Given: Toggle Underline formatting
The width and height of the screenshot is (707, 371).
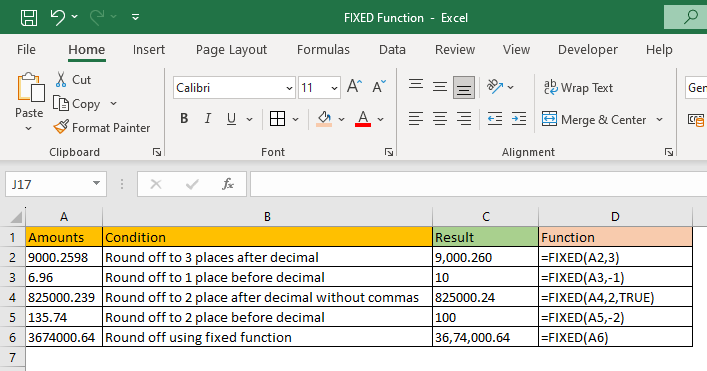Looking at the screenshot, I should tap(231, 119).
